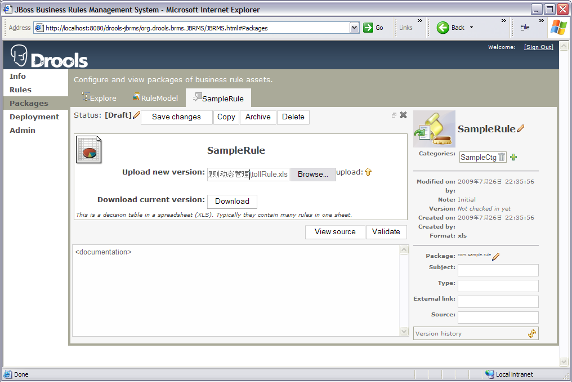Edit package with the pencil icon
The height and width of the screenshot is (382, 572).
coord(496,257)
